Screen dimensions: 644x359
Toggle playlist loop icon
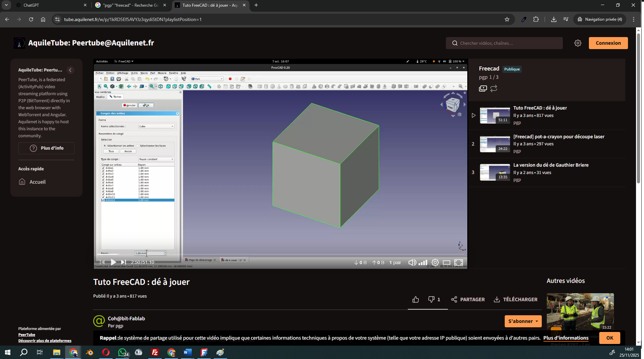(x=494, y=88)
